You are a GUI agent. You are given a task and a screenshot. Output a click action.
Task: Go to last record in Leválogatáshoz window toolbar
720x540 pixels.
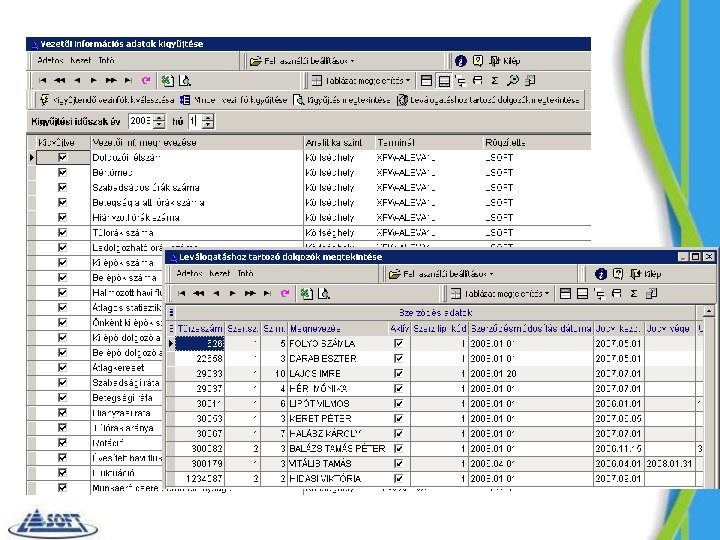click(x=267, y=294)
